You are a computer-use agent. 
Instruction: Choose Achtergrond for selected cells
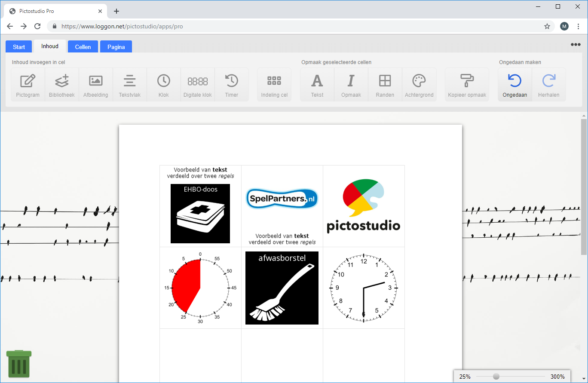(419, 84)
